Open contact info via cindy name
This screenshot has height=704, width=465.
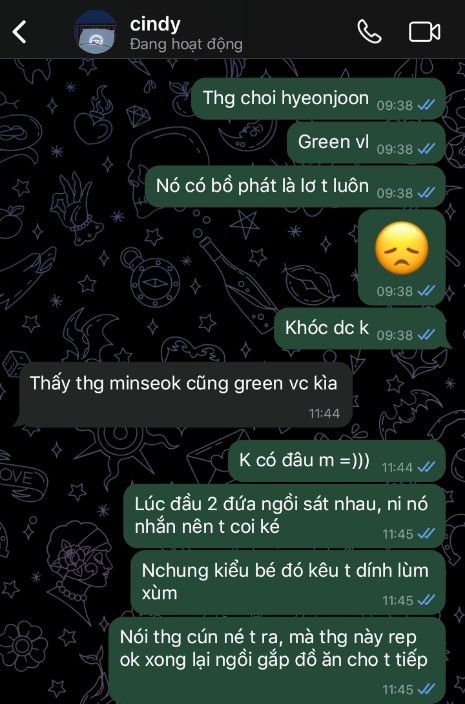coord(155,24)
